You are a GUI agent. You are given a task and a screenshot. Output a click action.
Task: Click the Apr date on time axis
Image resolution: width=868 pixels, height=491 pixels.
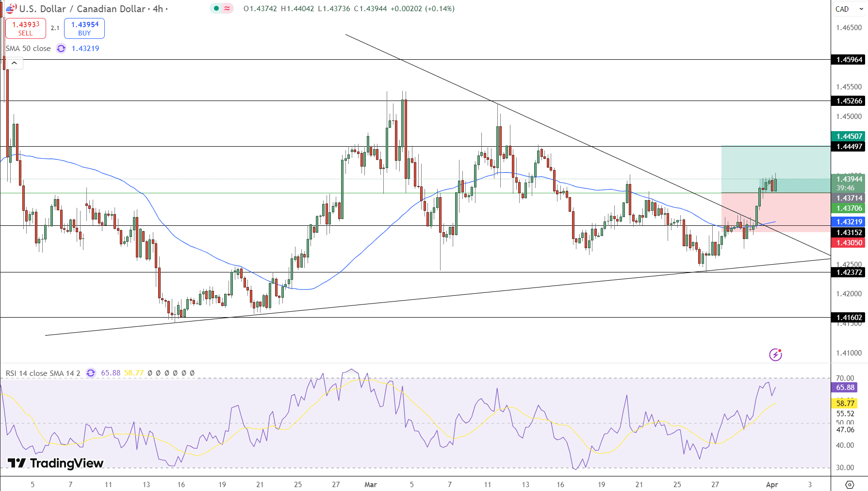772,485
